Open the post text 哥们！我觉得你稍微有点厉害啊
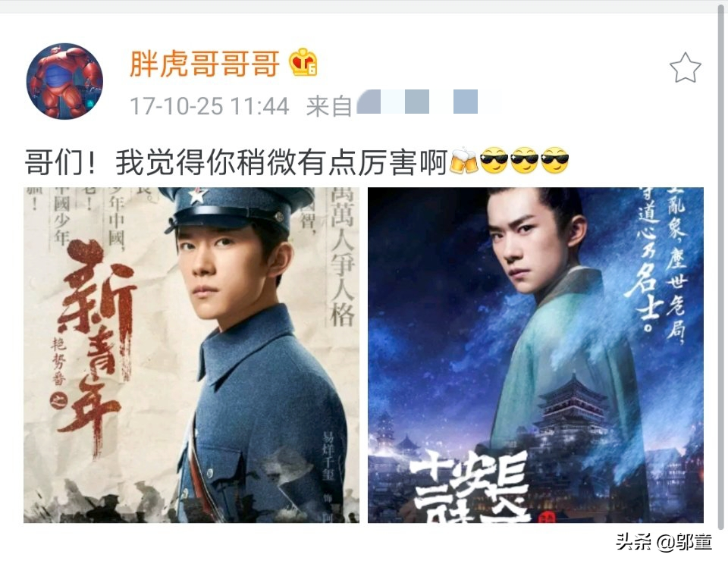Screen dimensions: 728x567 pos(237,162)
